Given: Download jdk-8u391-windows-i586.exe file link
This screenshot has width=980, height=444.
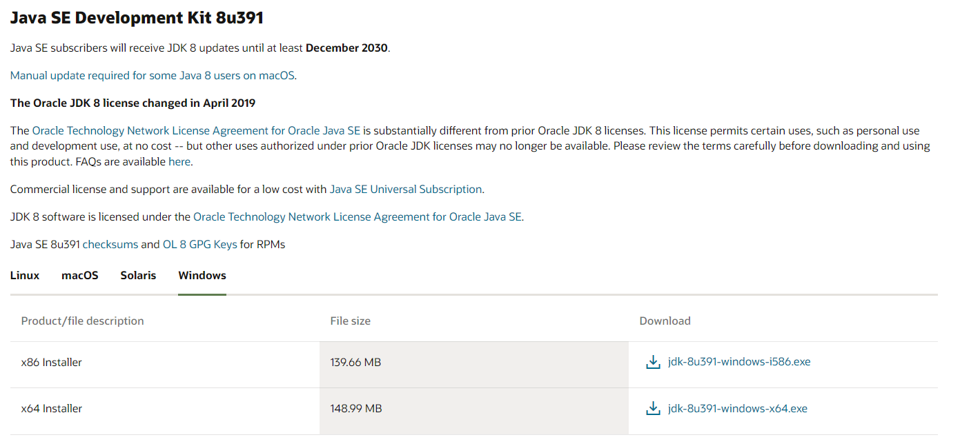Looking at the screenshot, I should [739, 362].
